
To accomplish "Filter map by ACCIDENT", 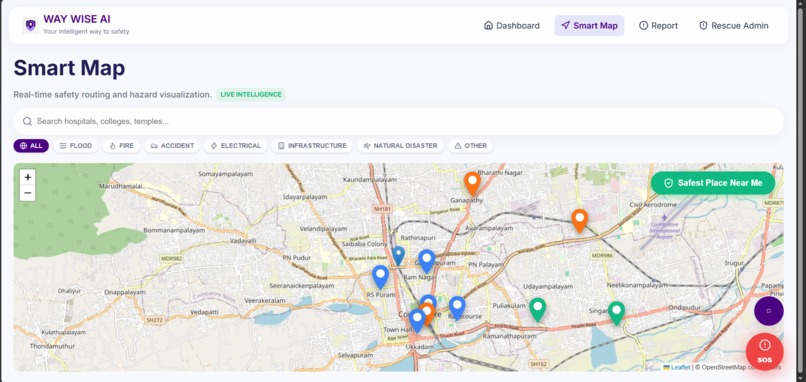I will coord(172,146).
